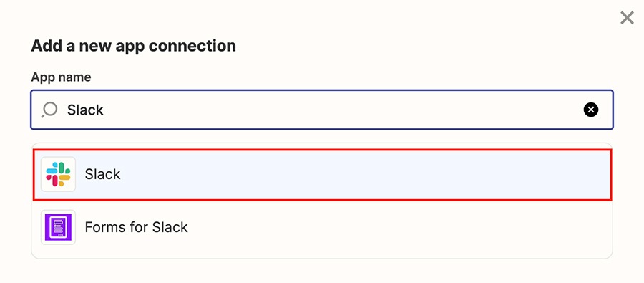Click the word Slack typed in search box
The image size is (644, 283).
85,110
